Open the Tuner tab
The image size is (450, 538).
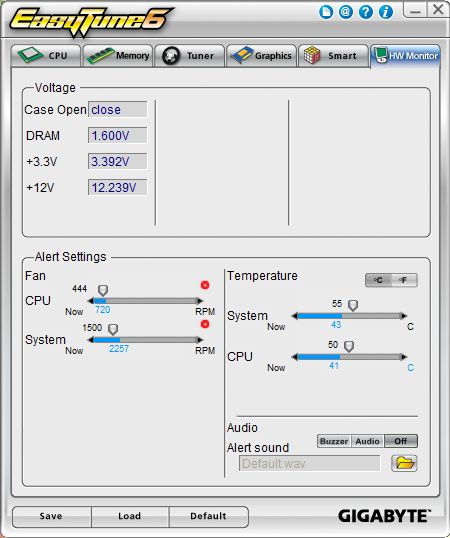[189, 56]
